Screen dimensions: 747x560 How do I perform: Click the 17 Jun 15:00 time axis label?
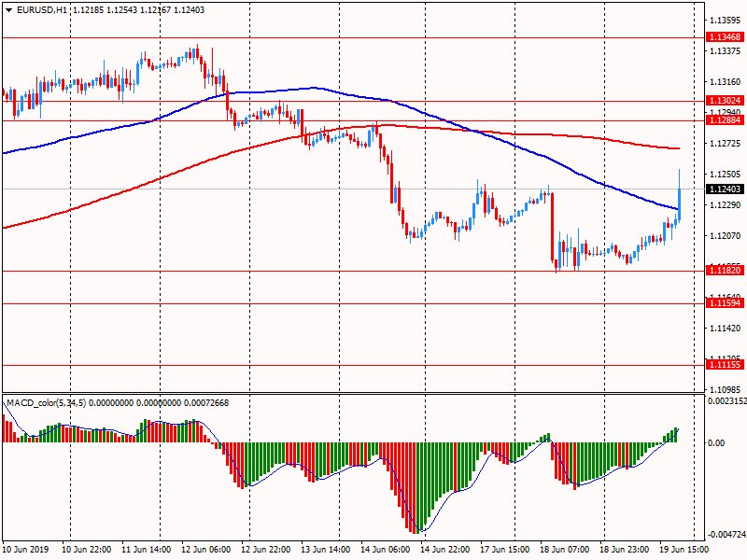pos(504,550)
